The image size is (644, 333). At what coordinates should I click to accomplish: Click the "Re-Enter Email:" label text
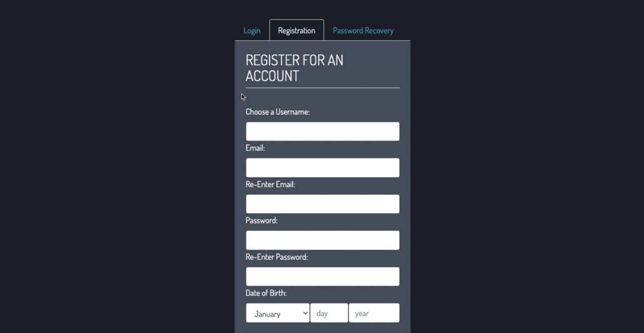(270, 184)
